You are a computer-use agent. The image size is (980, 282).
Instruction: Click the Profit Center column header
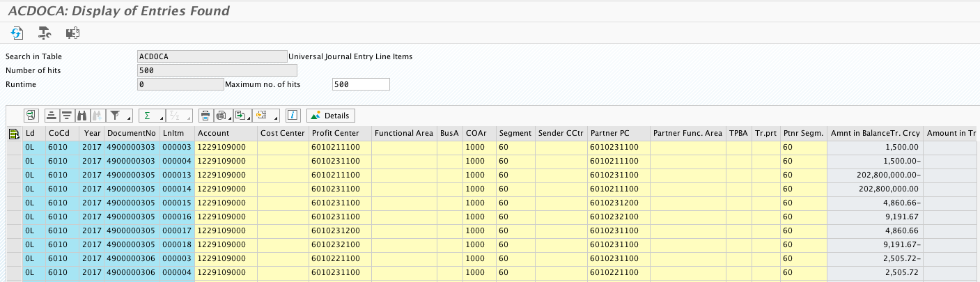coord(335,133)
